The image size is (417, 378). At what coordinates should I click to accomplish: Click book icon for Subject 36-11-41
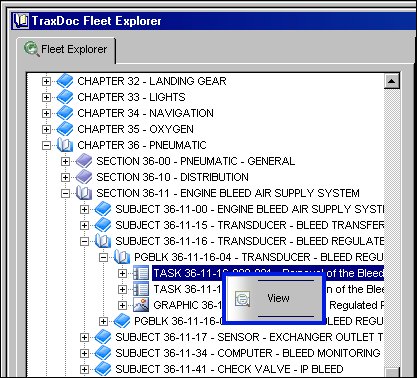(103, 369)
